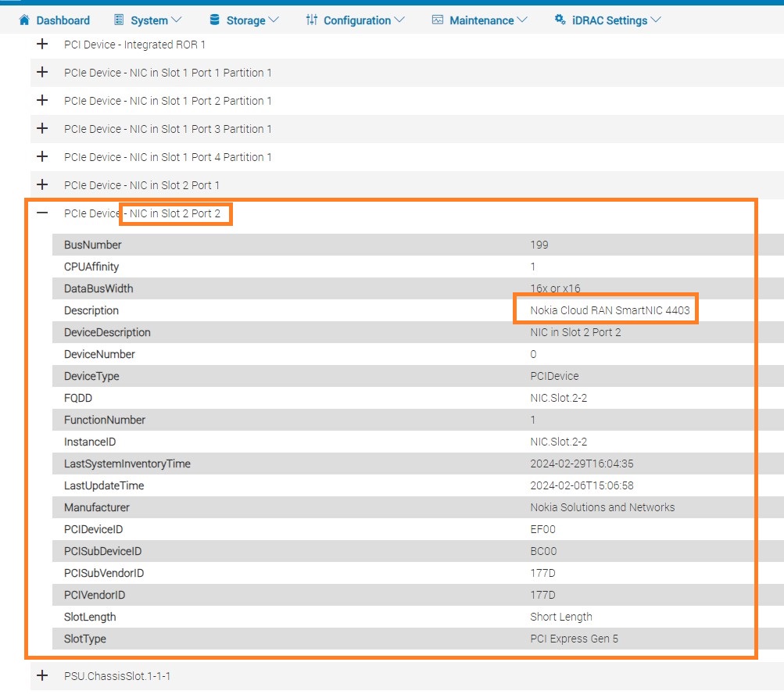Click the System menu icon
Screen dimensions: 784x698
click(119, 20)
